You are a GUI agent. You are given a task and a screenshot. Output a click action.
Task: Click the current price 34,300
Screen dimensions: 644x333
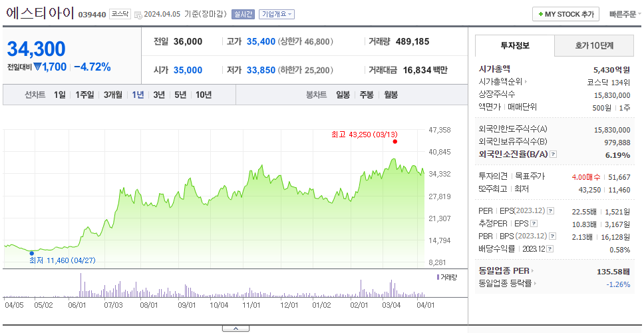click(x=36, y=49)
